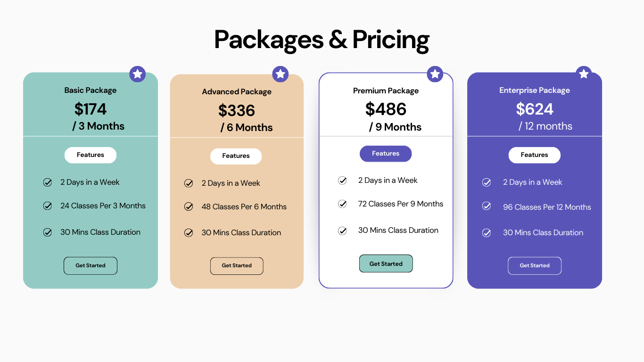Choose Get Started on the Enterprise Package
Viewport: 644px width, 362px height.
[535, 266]
